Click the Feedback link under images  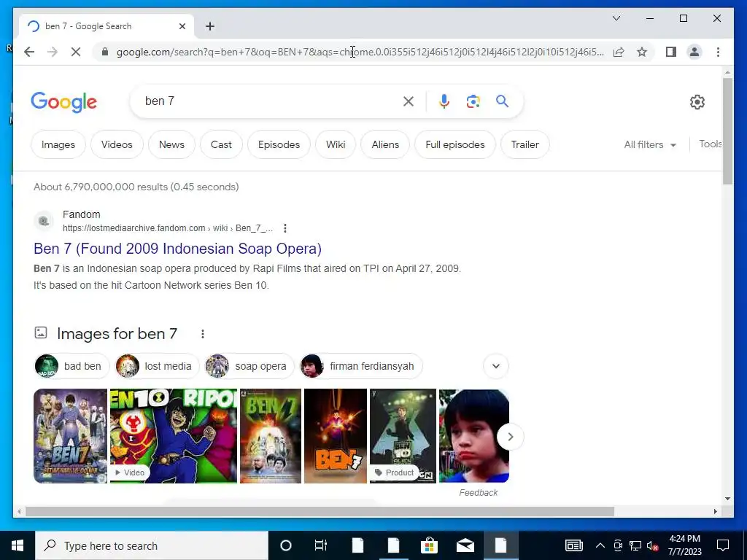point(479,493)
